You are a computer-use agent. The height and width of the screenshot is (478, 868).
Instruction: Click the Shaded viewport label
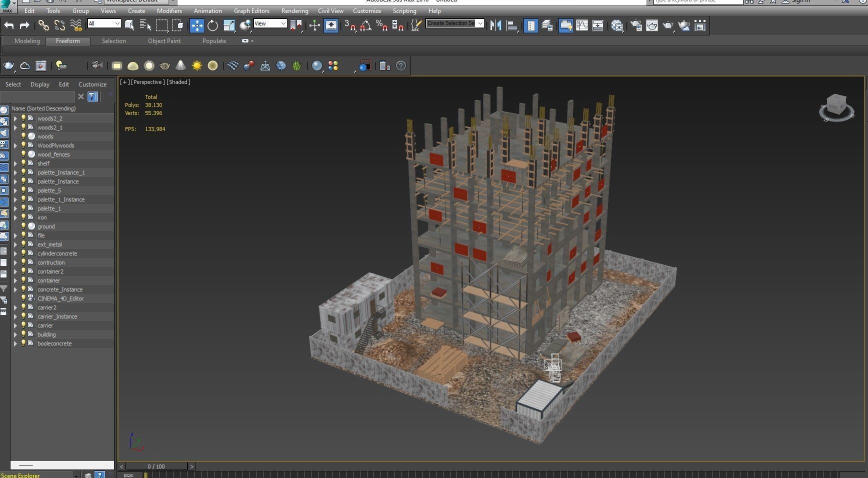[178, 82]
